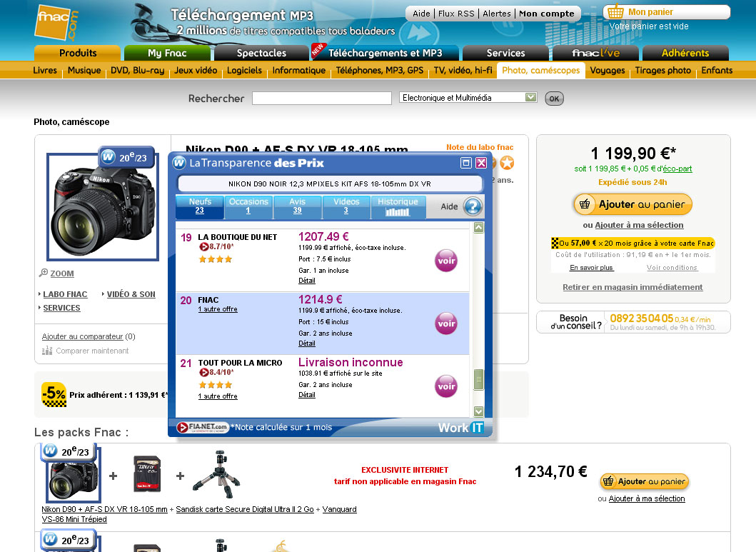Click the SD card thumbnail in pack
The image size is (756, 552).
147,473
